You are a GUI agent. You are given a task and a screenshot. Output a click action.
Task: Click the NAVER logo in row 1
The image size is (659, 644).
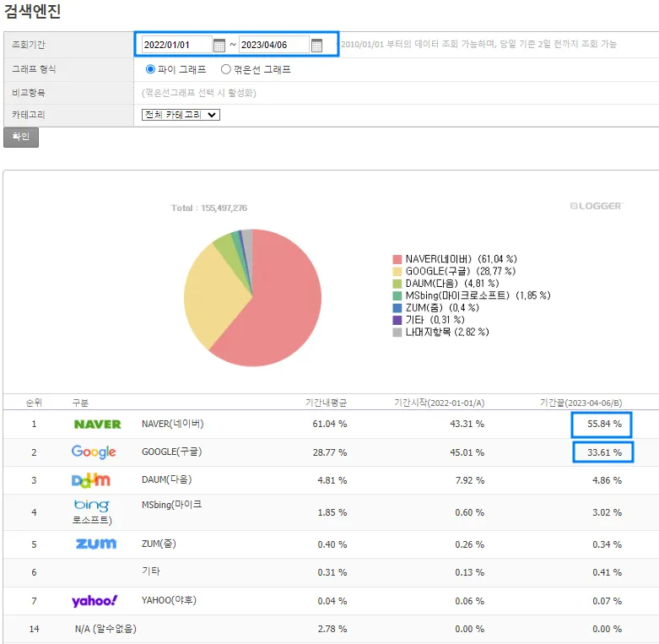coord(98,425)
